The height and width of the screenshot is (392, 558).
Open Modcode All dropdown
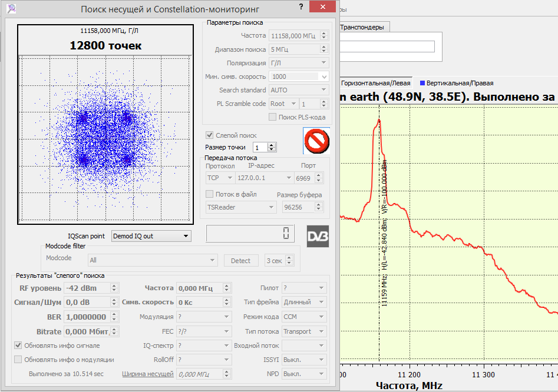152,260
